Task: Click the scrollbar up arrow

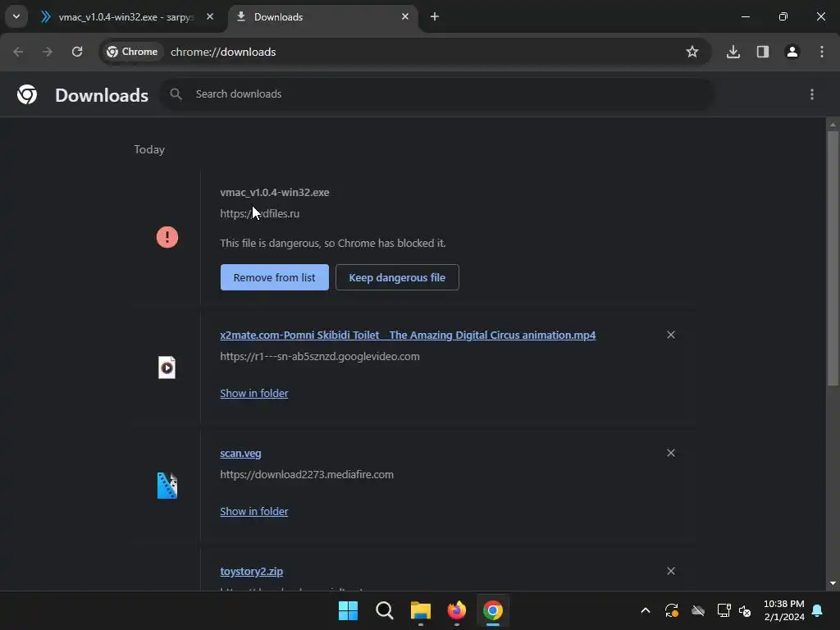Action: (x=833, y=125)
